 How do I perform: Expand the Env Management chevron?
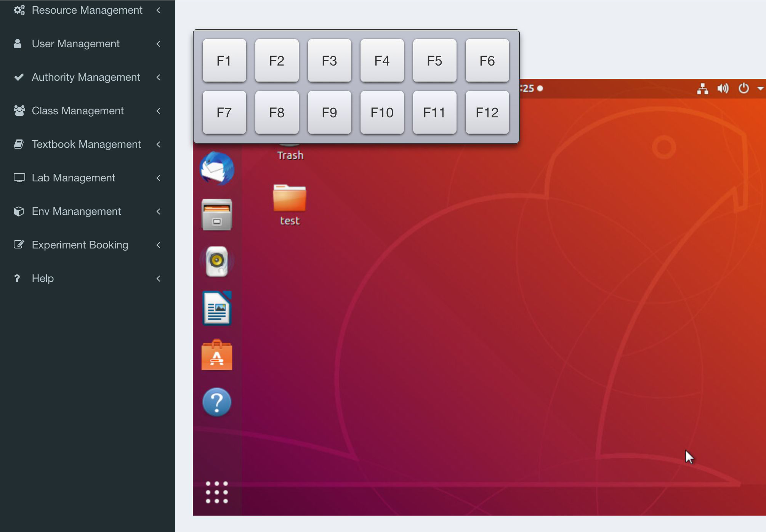coord(159,212)
